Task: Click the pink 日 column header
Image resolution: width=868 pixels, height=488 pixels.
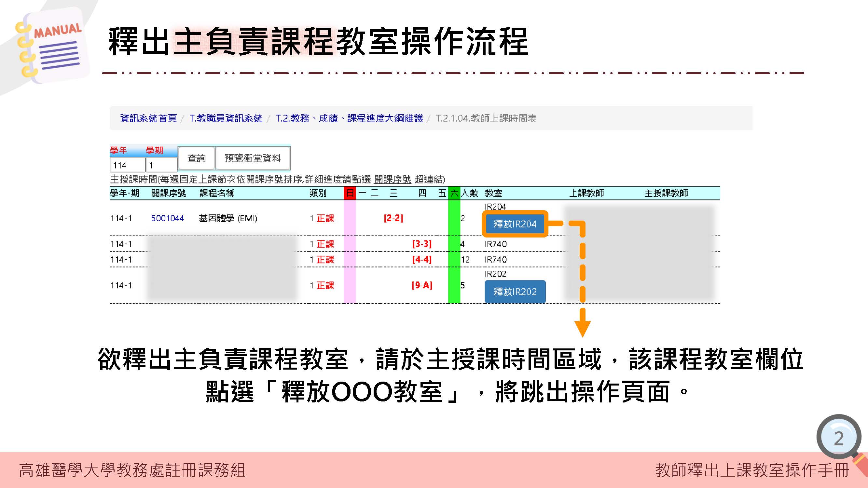Action: click(x=350, y=194)
